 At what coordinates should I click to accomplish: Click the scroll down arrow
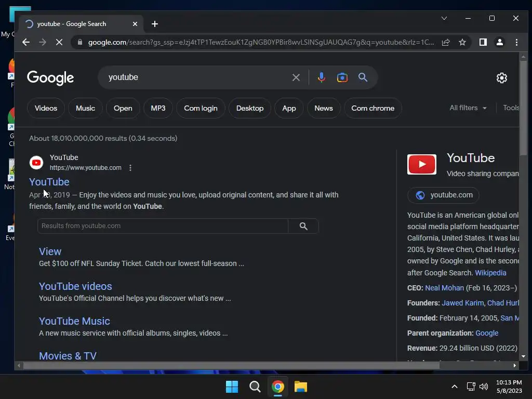pyautogui.click(x=523, y=356)
